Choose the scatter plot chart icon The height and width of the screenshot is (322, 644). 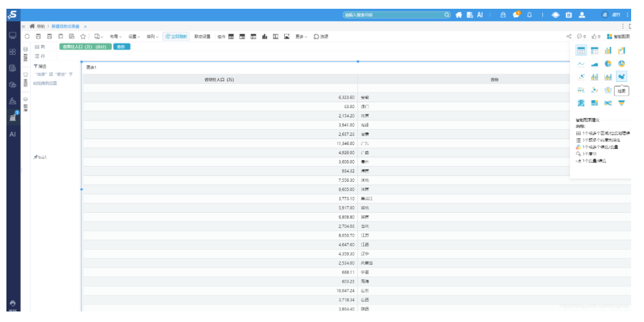(x=581, y=77)
